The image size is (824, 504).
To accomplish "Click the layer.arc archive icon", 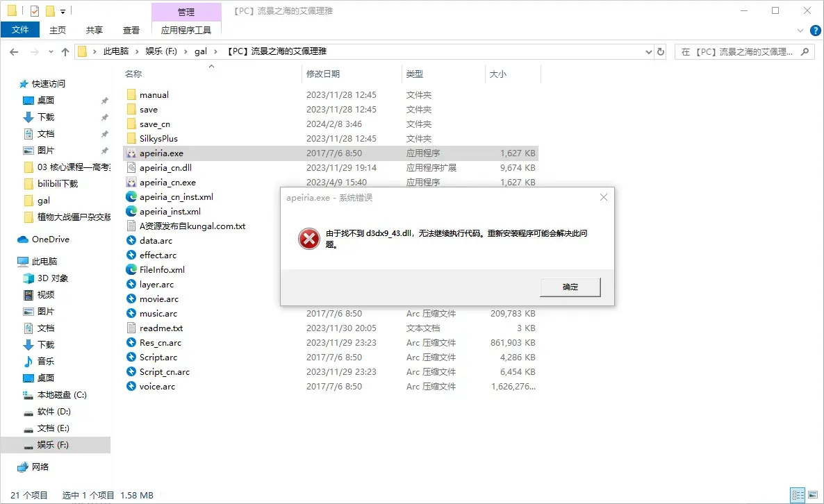I will pos(131,284).
